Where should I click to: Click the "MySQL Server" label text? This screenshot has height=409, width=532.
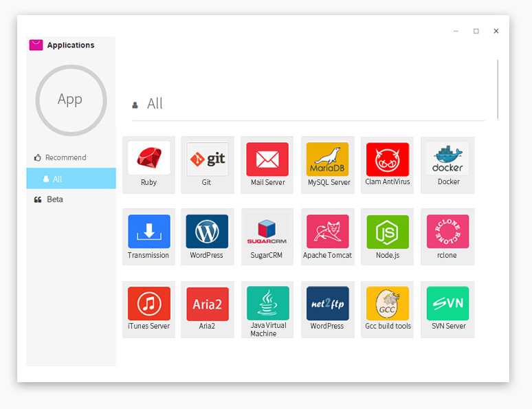coord(329,182)
